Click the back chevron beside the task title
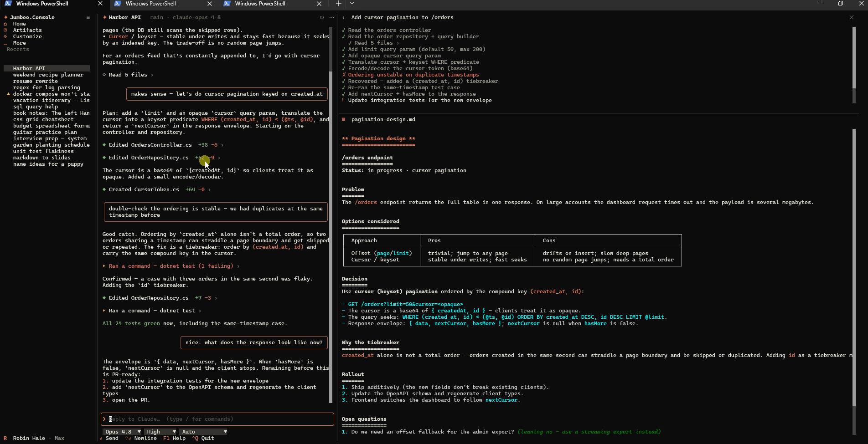 click(x=343, y=17)
